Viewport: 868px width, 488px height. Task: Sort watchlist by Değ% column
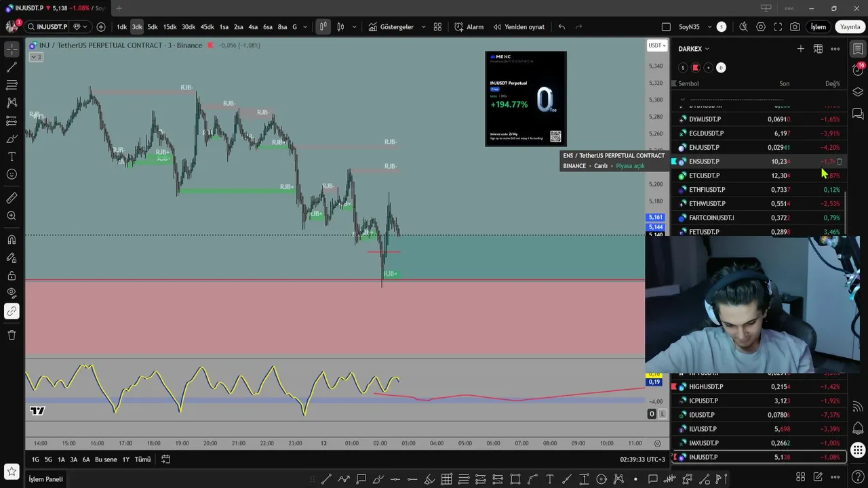832,83
